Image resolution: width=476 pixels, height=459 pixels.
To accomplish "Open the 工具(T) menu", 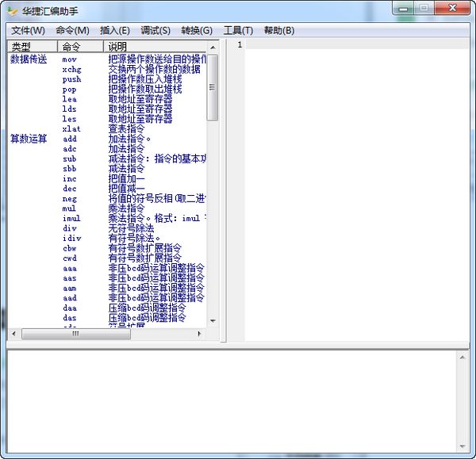I will [238, 30].
